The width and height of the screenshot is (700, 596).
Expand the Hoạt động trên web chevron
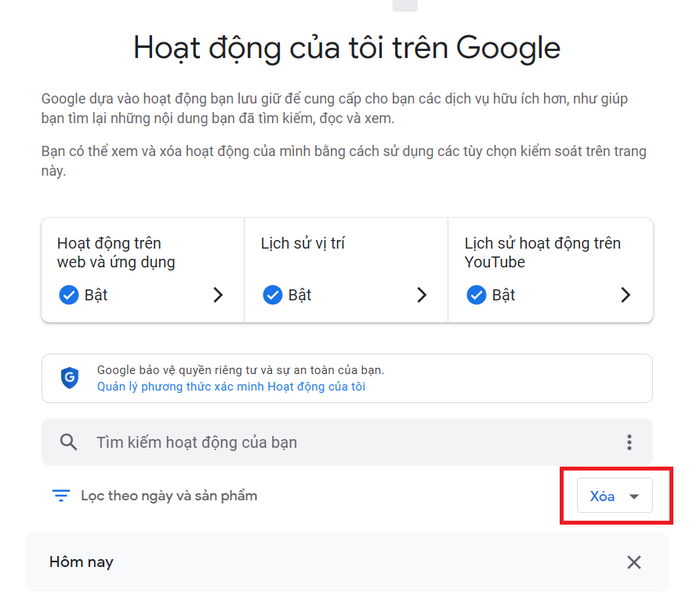coord(218,295)
